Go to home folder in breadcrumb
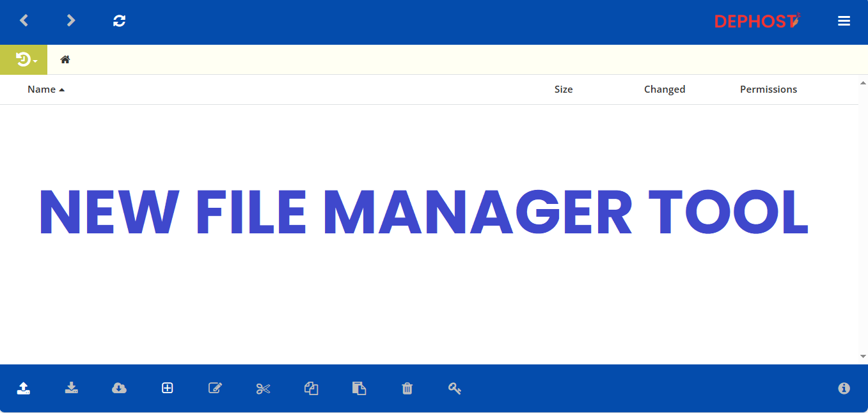The height and width of the screenshot is (413, 868). click(65, 59)
